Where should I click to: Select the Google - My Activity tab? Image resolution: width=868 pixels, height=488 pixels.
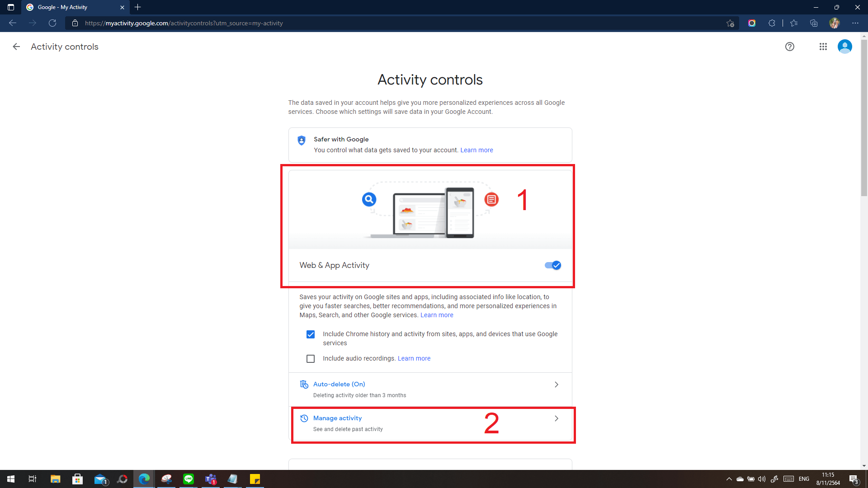click(x=75, y=7)
